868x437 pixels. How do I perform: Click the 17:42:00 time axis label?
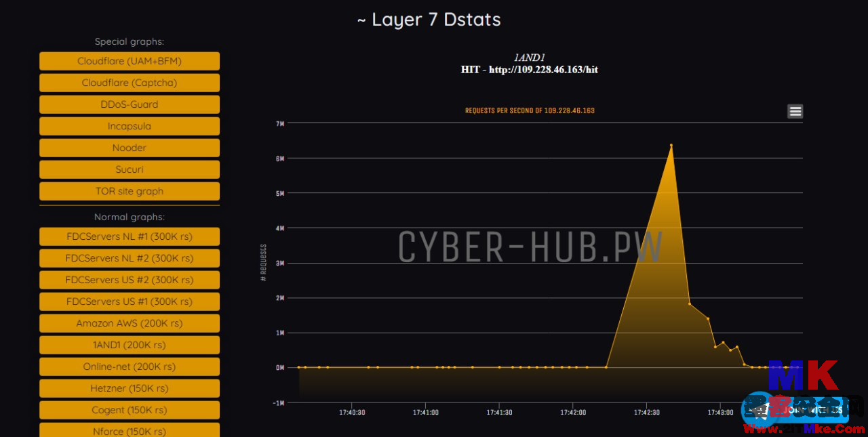click(x=573, y=412)
